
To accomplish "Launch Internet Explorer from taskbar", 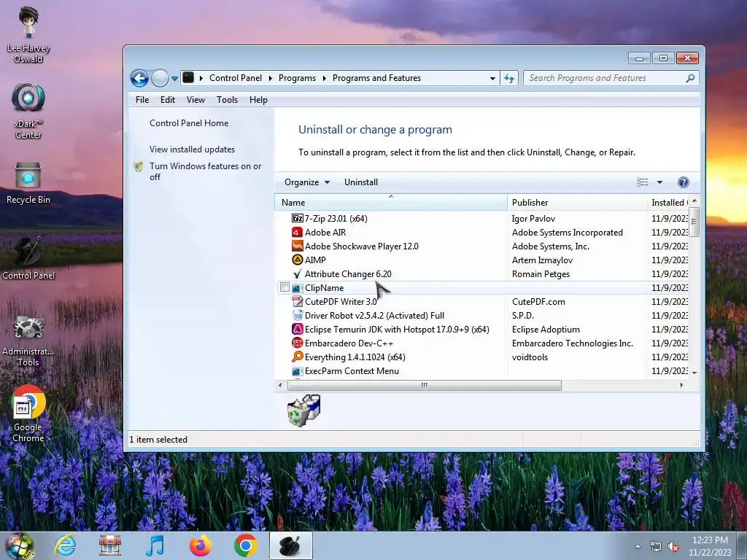I will coord(65,545).
